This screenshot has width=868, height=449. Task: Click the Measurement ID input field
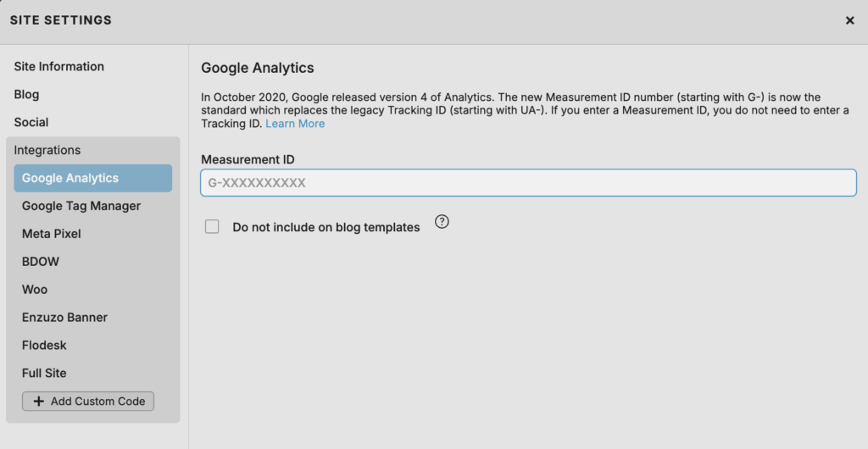point(528,183)
